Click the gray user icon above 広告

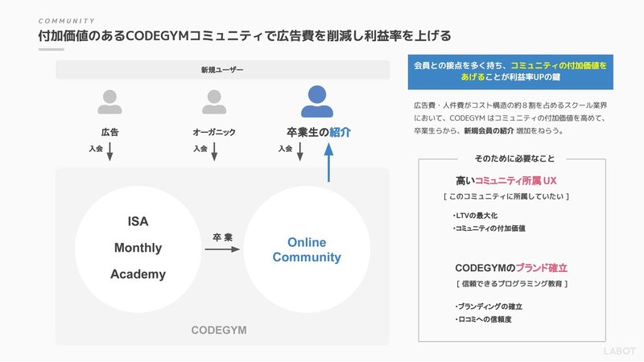(109, 102)
